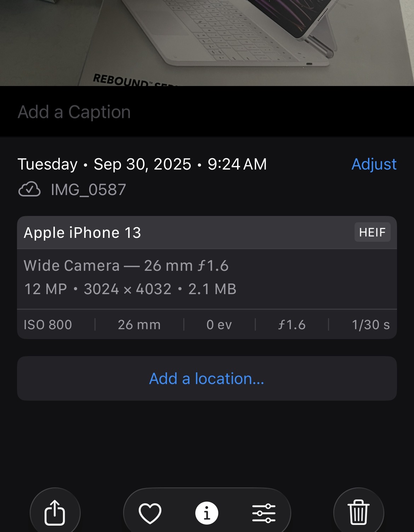Tap the HEIF format badge
This screenshot has height=532, width=414.
[372, 232]
